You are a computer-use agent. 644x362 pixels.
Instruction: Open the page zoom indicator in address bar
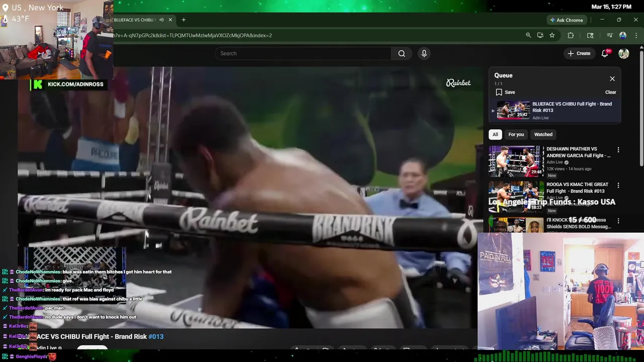point(528,35)
